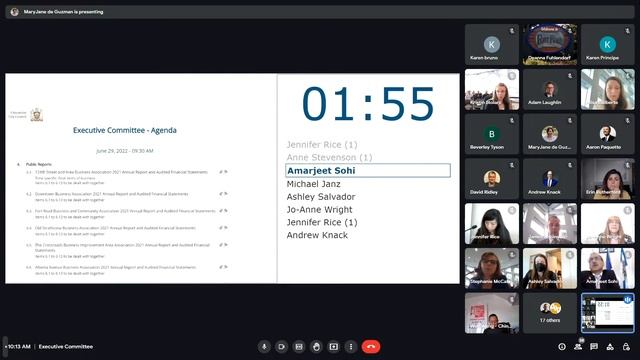Screen dimensions: 640x360
Task: Leave call with red hang-up button
Action: 371,347
